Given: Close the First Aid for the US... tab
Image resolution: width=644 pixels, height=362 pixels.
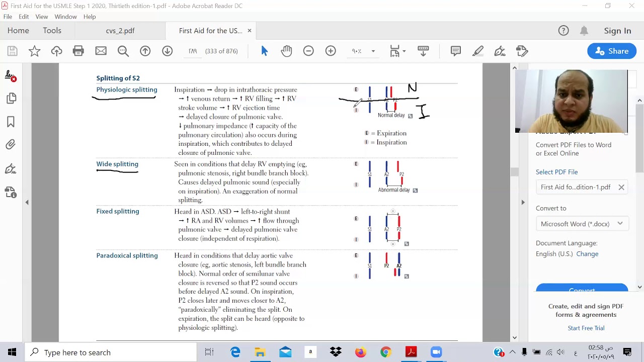Looking at the screenshot, I should [249, 31].
